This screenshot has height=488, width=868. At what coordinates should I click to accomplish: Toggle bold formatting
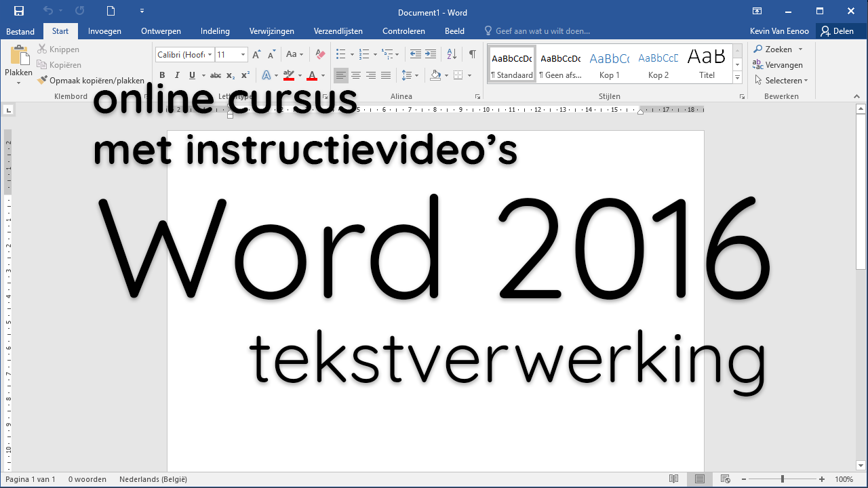point(162,75)
